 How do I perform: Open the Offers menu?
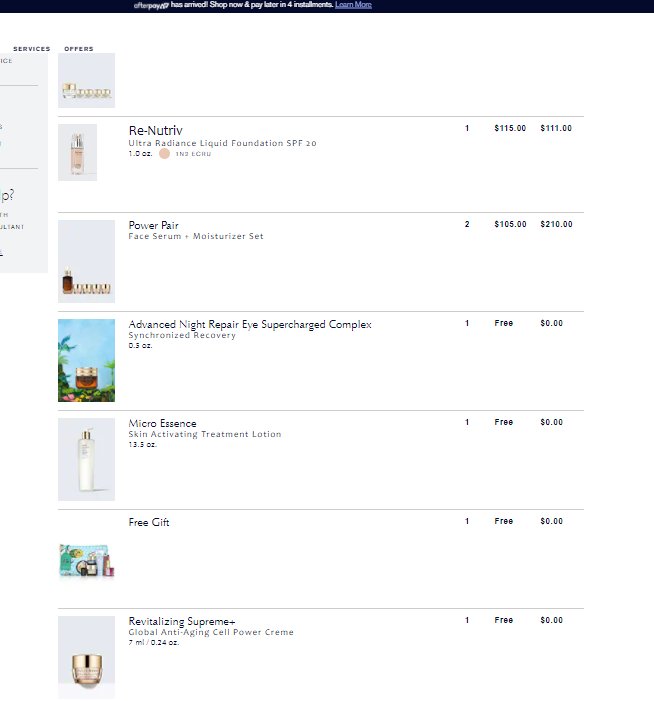tap(79, 48)
